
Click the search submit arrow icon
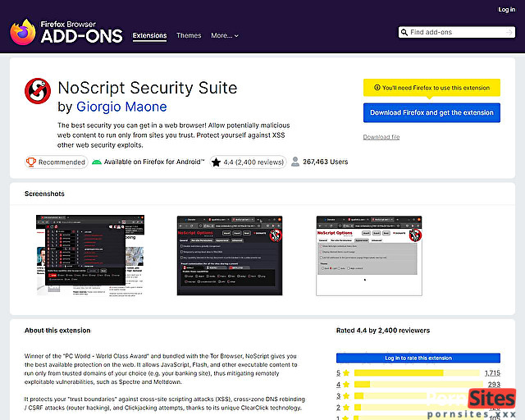509,32
